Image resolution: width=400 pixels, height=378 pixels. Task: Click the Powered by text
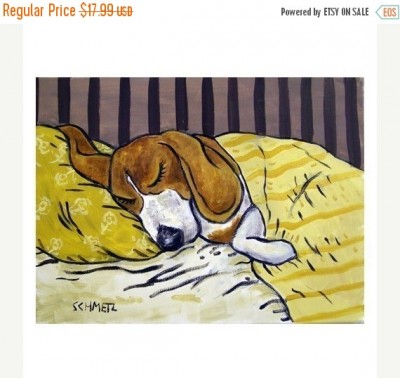pyautogui.click(x=301, y=13)
